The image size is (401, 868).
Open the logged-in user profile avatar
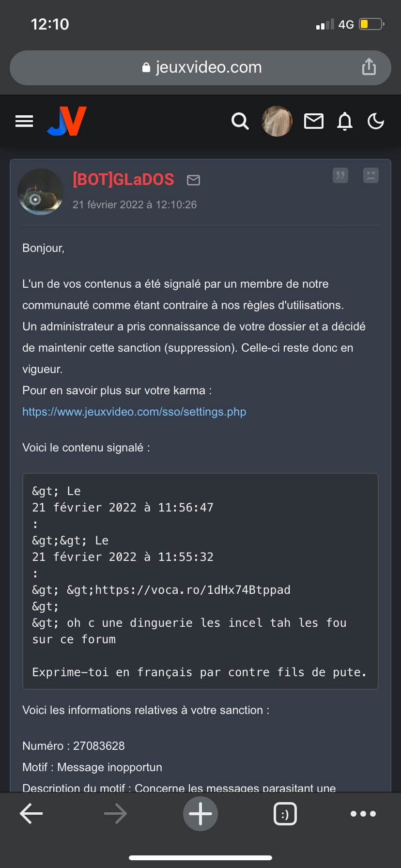tap(277, 121)
